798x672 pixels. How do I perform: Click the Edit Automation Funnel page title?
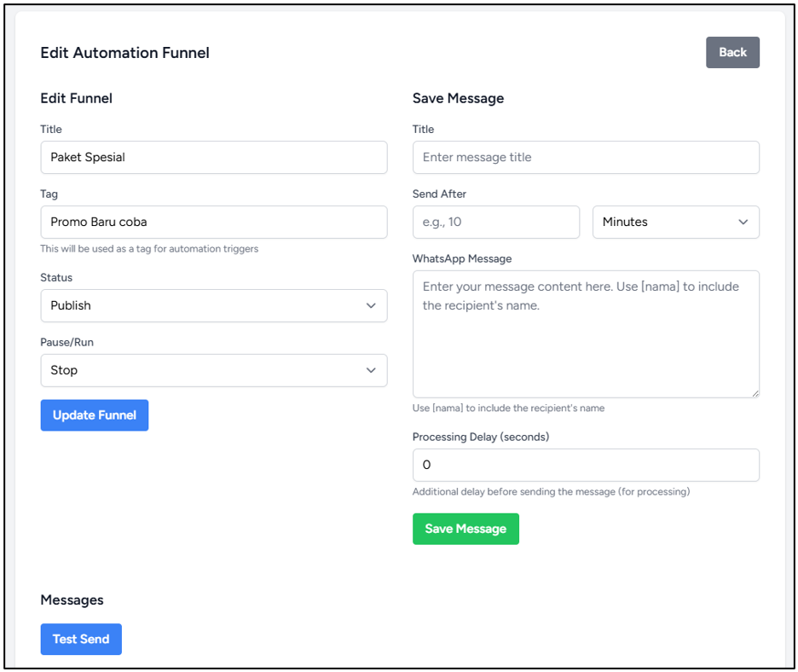tap(124, 52)
